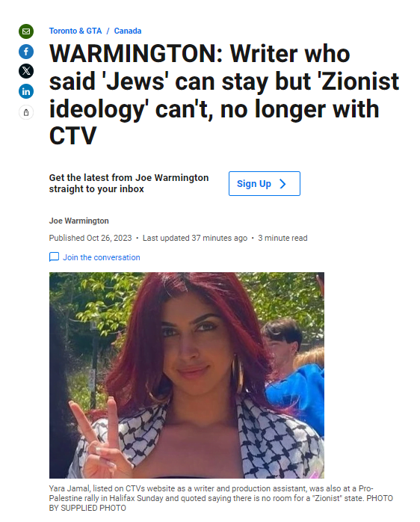
Task: Click the article headline text
Action: pos(224,95)
